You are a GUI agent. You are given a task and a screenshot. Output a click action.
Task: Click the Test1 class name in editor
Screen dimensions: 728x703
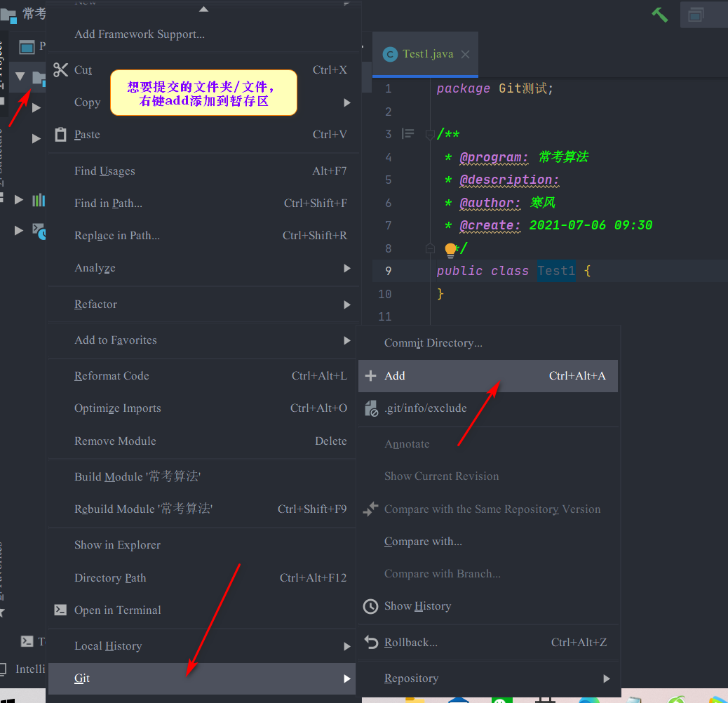556,272
